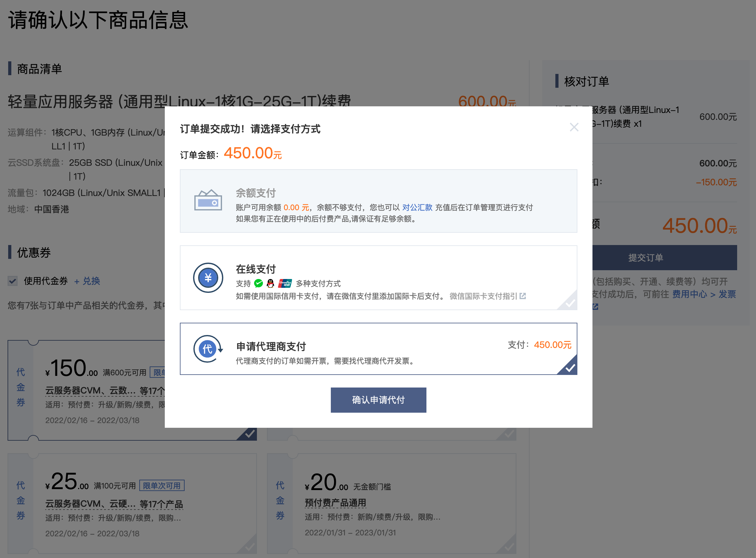
Task: Click the total 450.00元 in order summary
Action: tap(700, 226)
